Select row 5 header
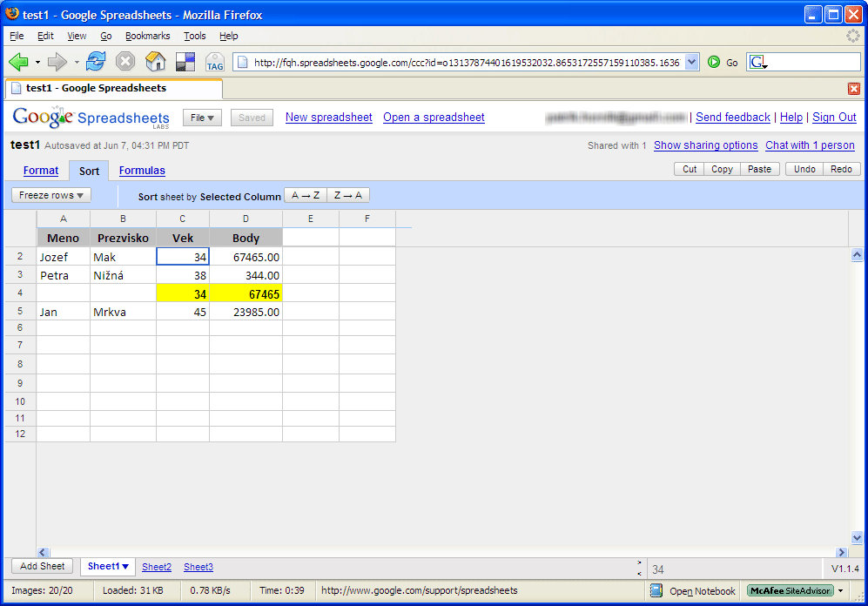 click(20, 311)
